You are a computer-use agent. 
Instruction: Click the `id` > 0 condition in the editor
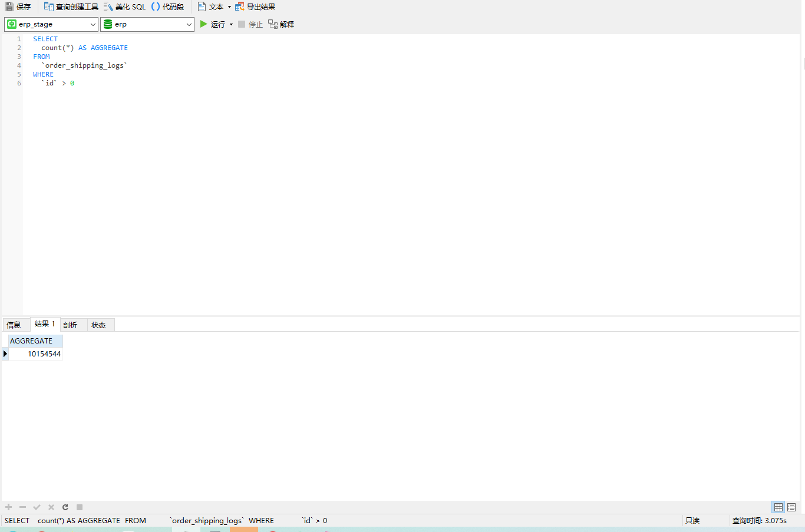point(58,83)
